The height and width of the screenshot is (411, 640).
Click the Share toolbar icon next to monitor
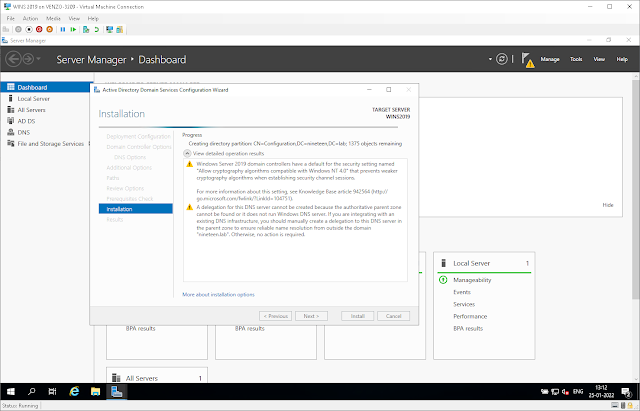[x=120, y=29]
